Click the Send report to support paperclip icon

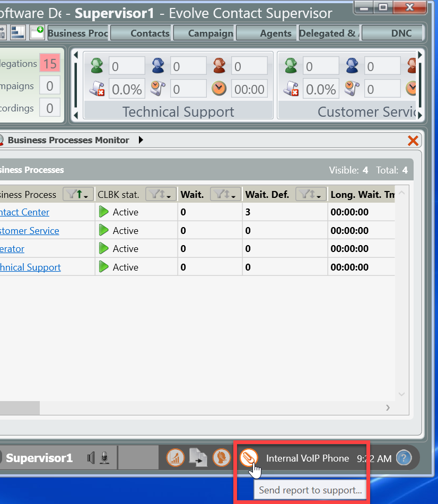248,457
